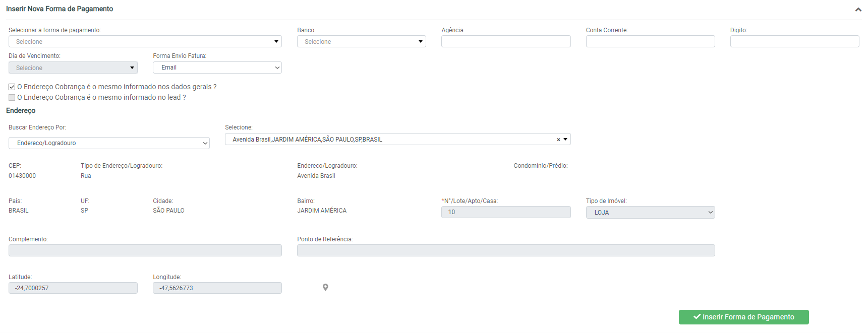Viewport: 868px width, 333px height.
Task: Check same address as lead checkbox
Action: 12,98
